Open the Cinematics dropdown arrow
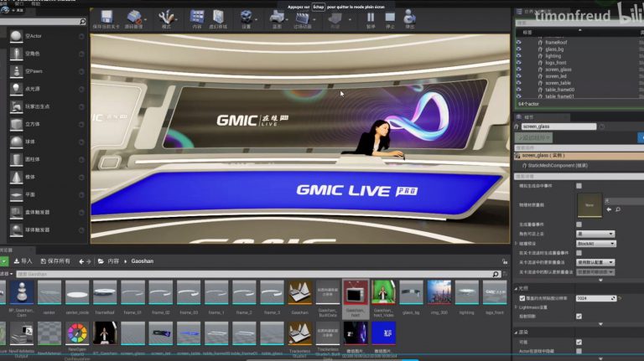 point(314,20)
